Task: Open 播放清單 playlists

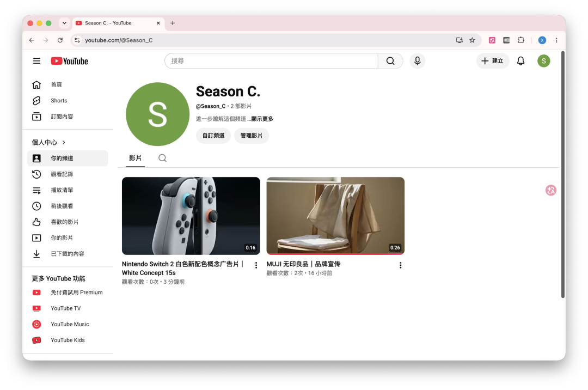Action: click(68, 190)
